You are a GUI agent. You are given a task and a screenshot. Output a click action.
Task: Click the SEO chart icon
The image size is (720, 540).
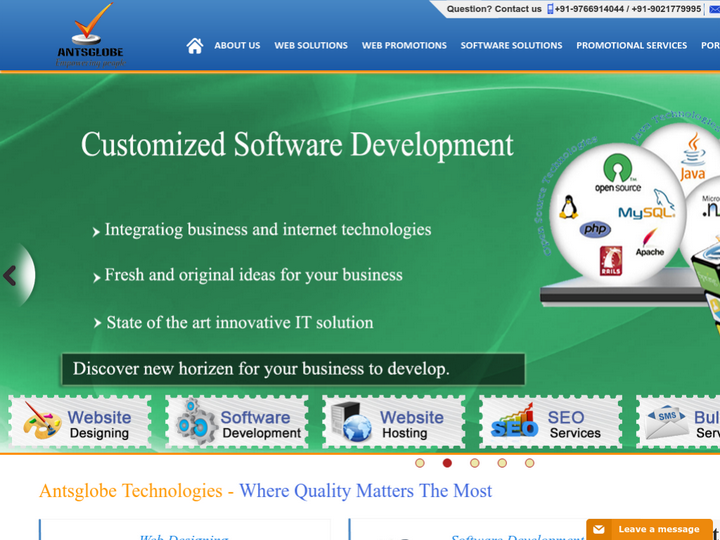pyautogui.click(x=514, y=421)
